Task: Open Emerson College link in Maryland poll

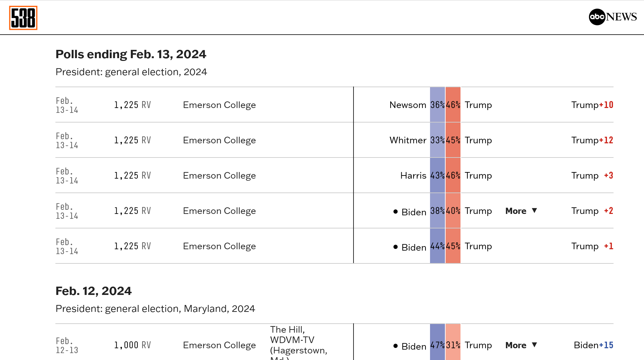Action: pos(219,345)
